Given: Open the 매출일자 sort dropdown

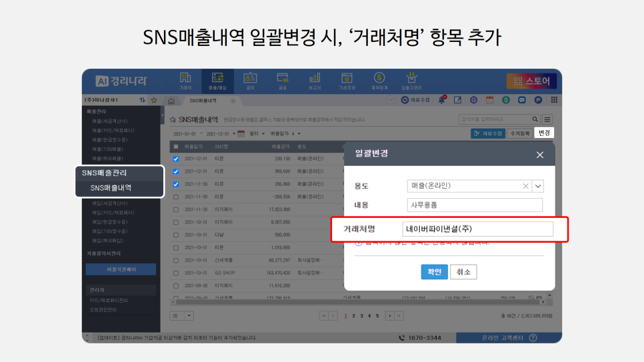Looking at the screenshot, I should click(x=285, y=133).
